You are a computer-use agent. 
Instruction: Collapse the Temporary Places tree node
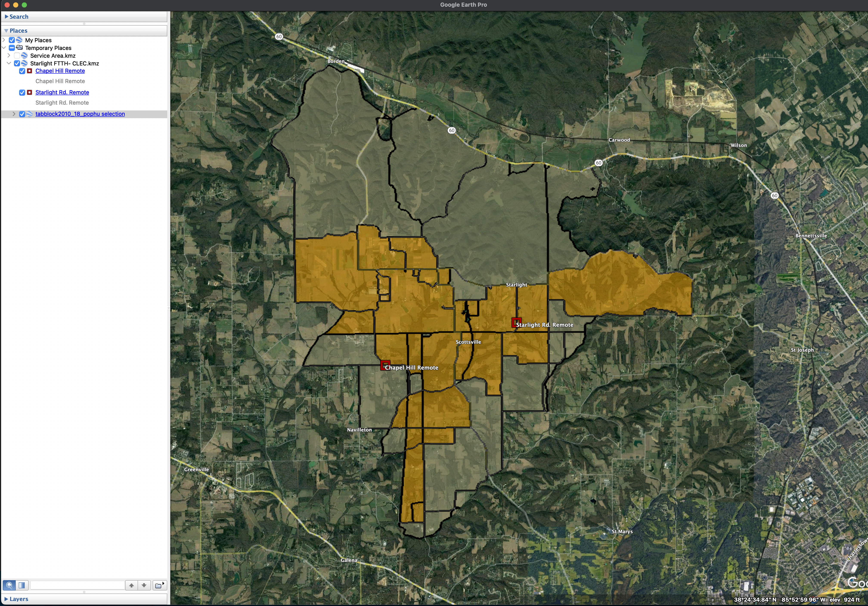click(x=4, y=48)
